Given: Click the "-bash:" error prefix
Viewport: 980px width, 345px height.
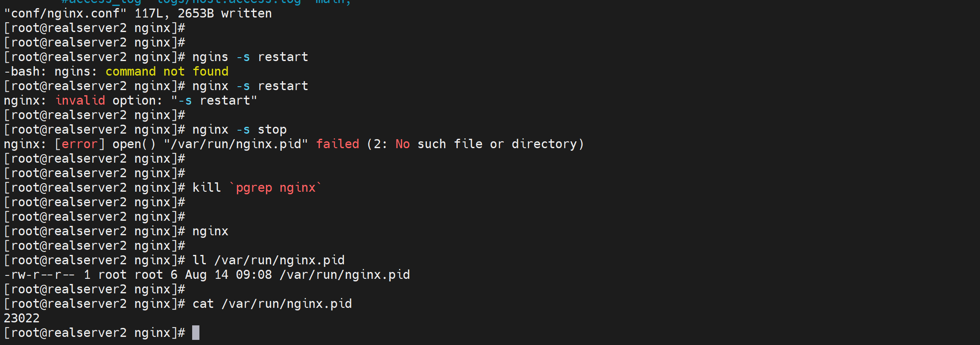Looking at the screenshot, I should point(25,71).
